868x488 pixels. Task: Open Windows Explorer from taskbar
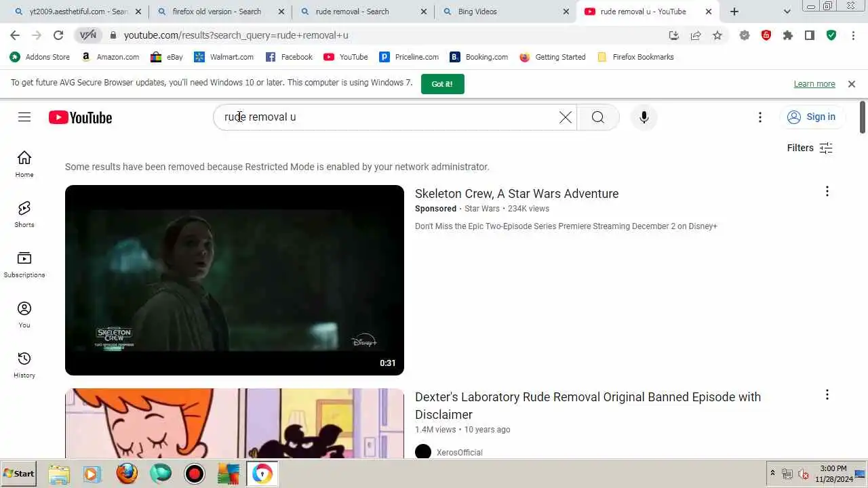click(x=59, y=474)
